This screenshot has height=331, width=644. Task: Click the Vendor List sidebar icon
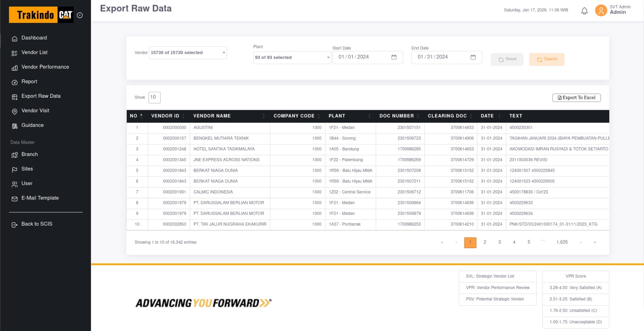(x=14, y=53)
